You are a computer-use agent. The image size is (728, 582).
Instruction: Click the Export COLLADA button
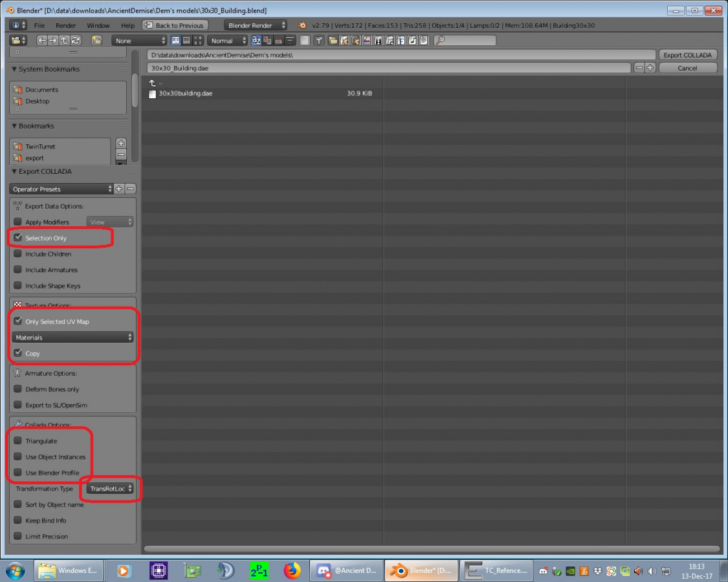click(x=687, y=55)
